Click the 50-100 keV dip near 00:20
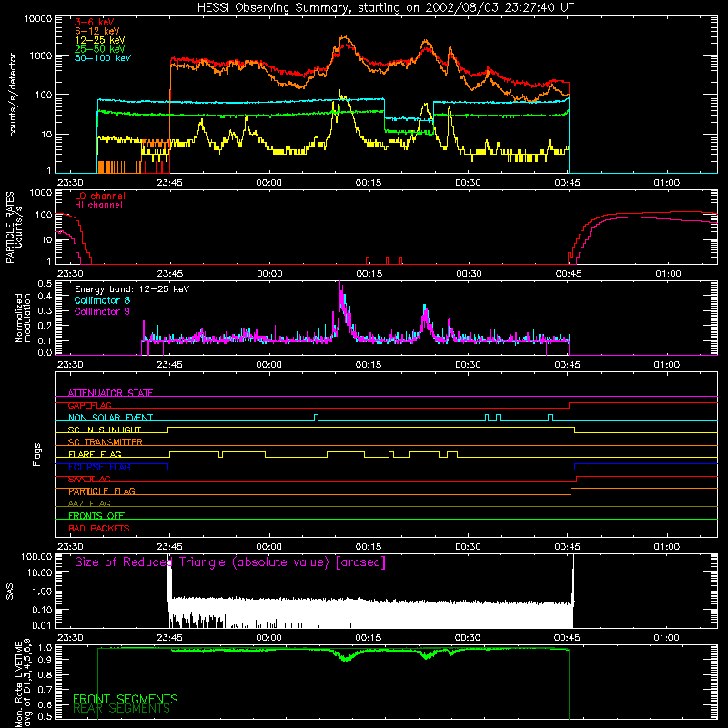The width and height of the screenshot is (728, 728). 409,119
